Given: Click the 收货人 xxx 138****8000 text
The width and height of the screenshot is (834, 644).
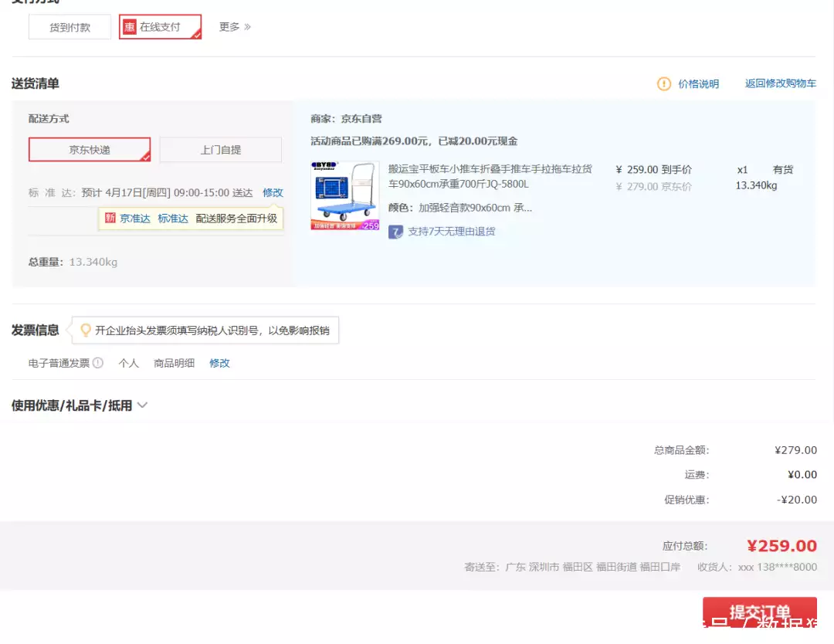Looking at the screenshot, I should [758, 567].
